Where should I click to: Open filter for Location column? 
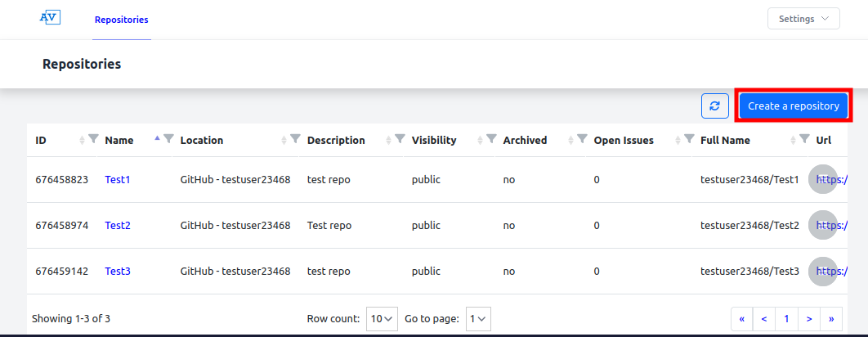click(296, 139)
